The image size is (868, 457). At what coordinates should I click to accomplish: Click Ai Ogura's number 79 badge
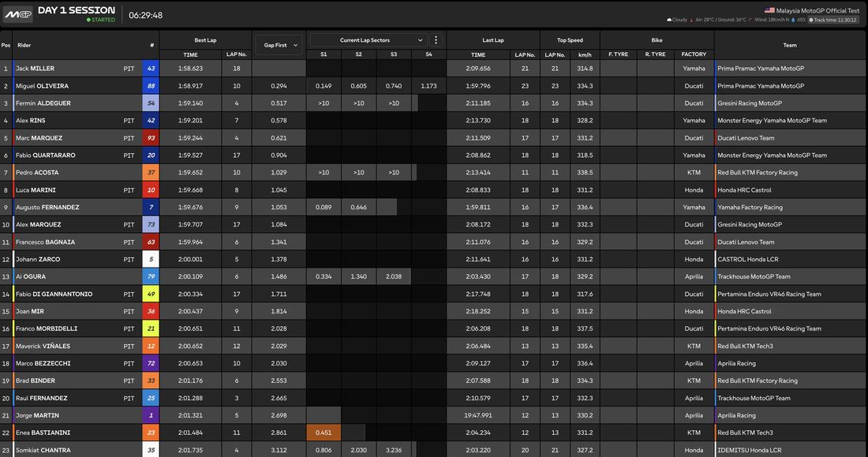click(x=151, y=276)
